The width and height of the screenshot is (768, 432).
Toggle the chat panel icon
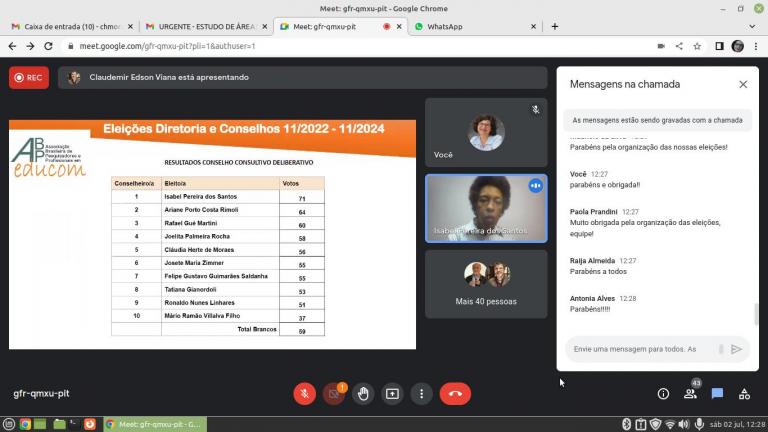717,394
